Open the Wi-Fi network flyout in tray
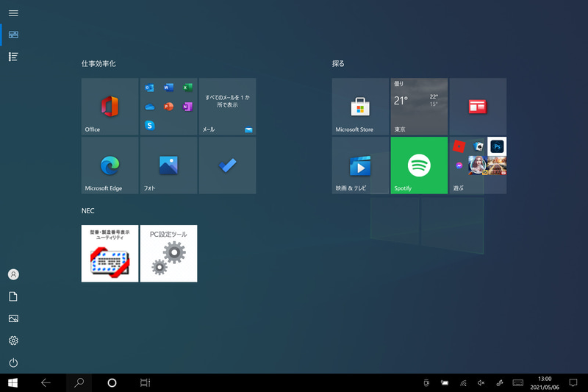This screenshot has width=588, height=392. coord(463,383)
